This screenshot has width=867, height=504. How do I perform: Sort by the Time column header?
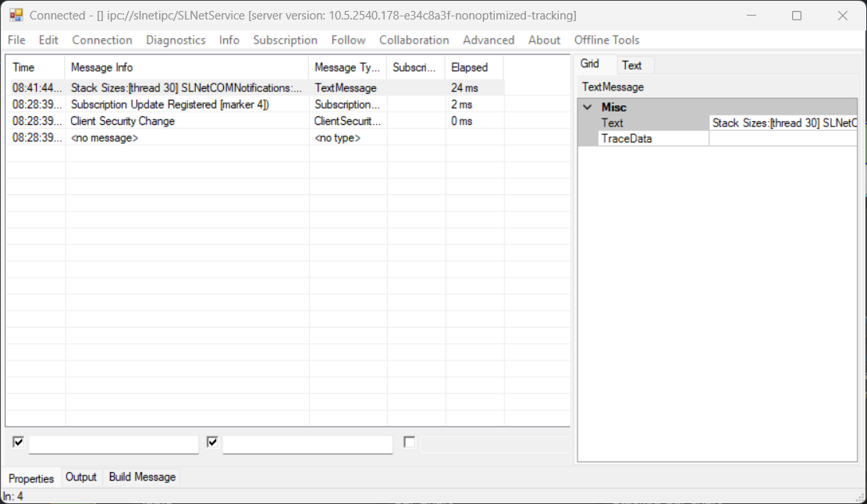pos(24,68)
